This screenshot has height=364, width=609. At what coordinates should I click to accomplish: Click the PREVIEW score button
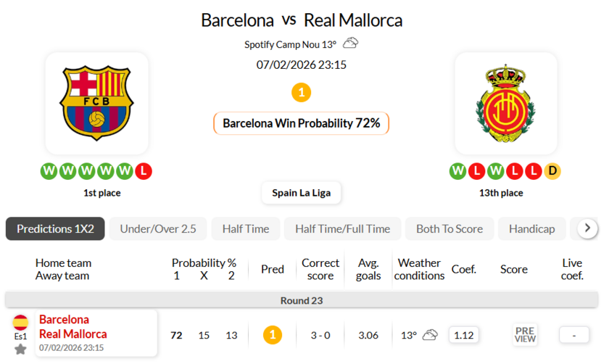tap(525, 334)
